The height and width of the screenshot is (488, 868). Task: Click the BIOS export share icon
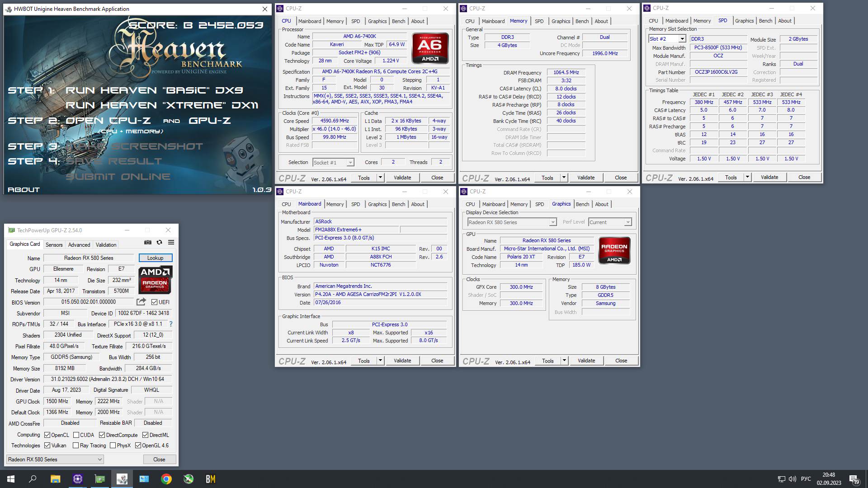click(x=142, y=302)
